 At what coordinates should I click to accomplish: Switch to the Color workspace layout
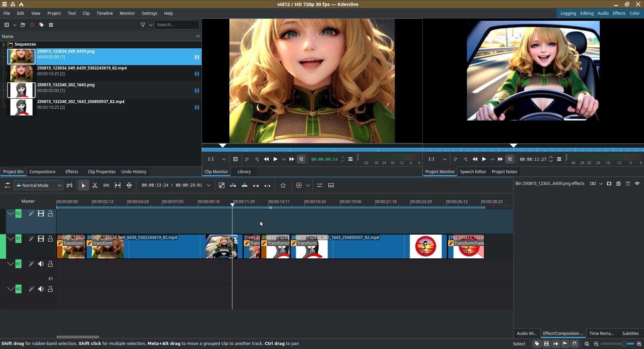pyautogui.click(x=634, y=13)
